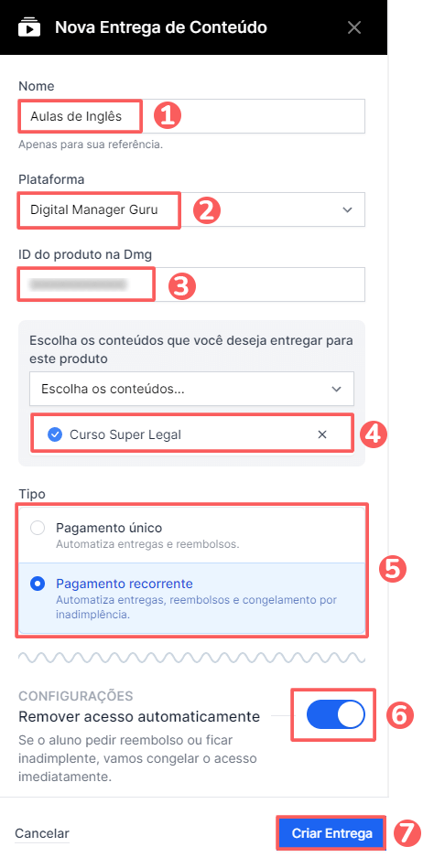This screenshot has width=423, height=868.
Task: Click the Nova Entrega de Conteúdo title
Action: click(x=161, y=27)
